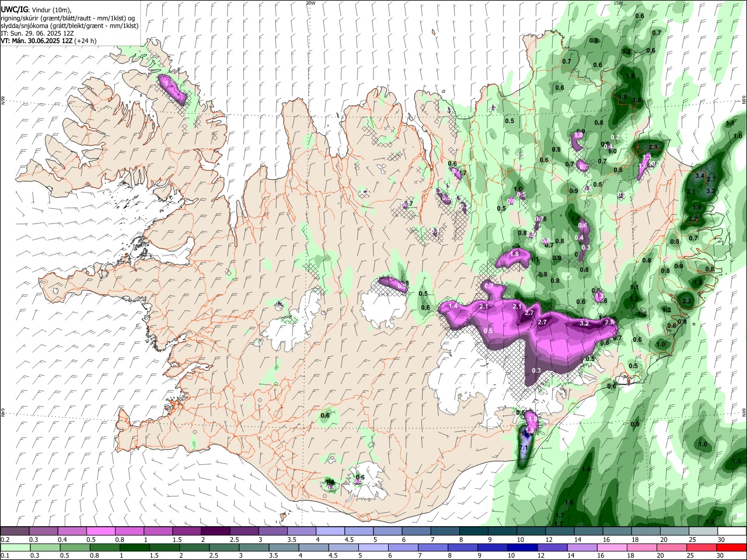Select the '30' label in the rain legend row
747x560 pixels.
tap(721, 555)
